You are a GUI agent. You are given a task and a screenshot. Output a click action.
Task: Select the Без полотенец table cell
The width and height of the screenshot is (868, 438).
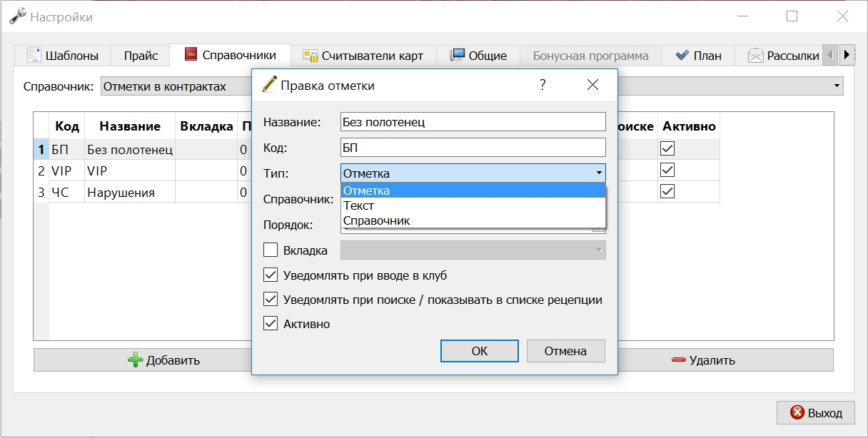(x=130, y=150)
